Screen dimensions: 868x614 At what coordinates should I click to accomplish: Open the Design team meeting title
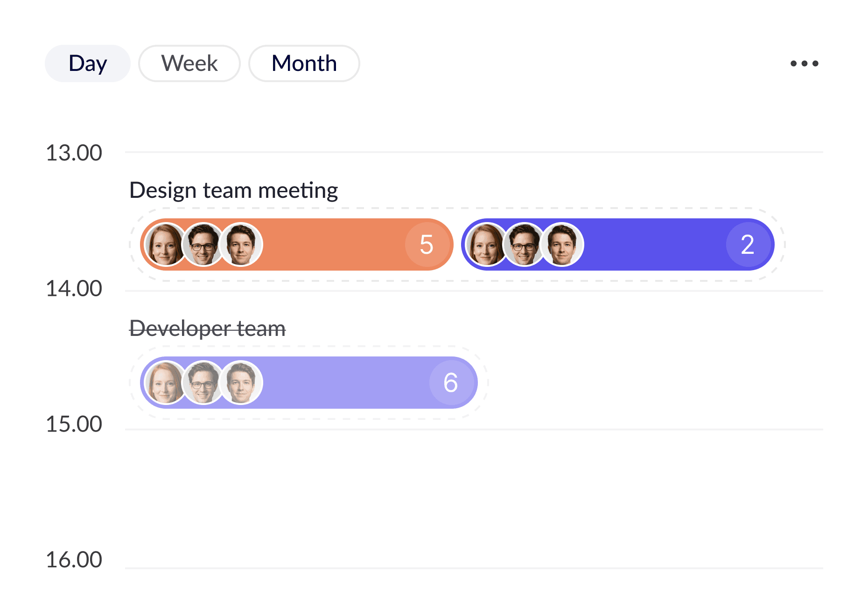[234, 190]
